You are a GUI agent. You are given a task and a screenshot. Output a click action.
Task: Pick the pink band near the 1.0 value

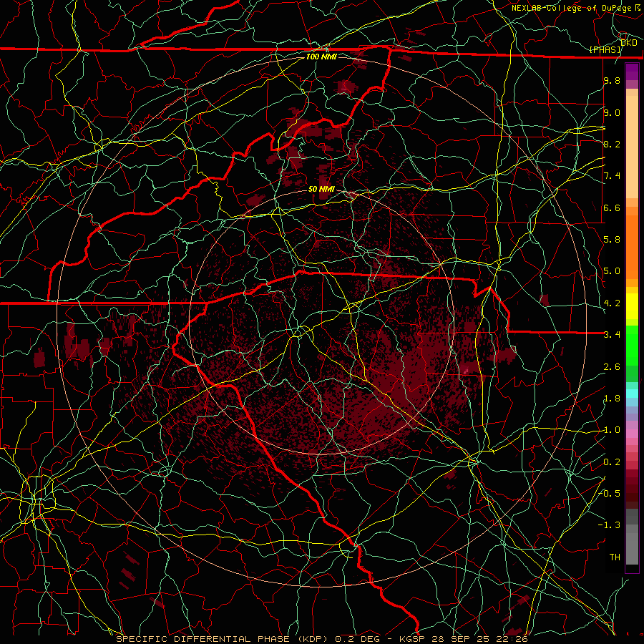coord(632,434)
